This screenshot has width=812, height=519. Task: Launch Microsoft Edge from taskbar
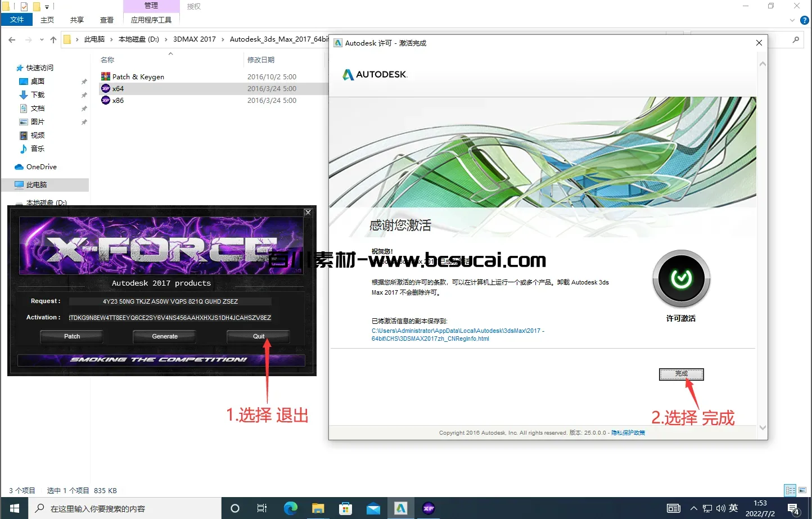[290, 508]
